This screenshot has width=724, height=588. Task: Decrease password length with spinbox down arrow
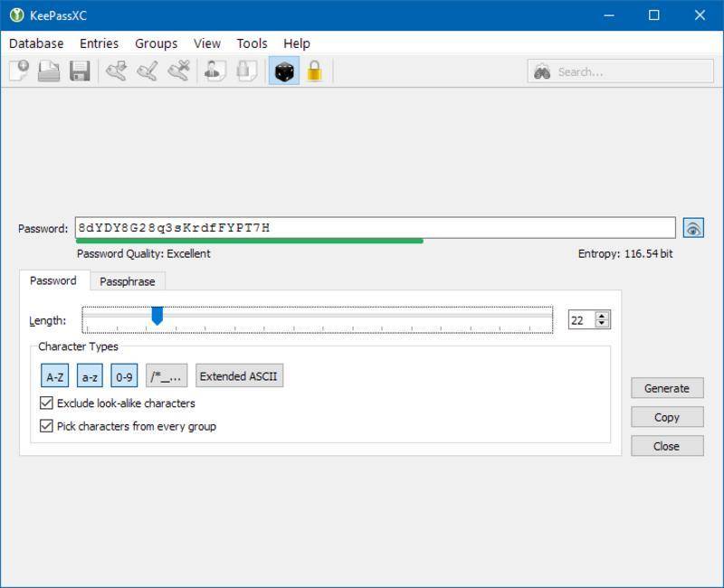[x=603, y=324]
